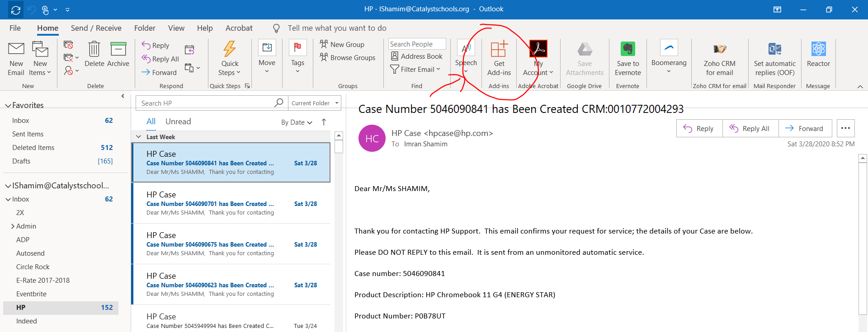Switch to the Send / Receive tab
868x332 pixels.
click(x=96, y=28)
